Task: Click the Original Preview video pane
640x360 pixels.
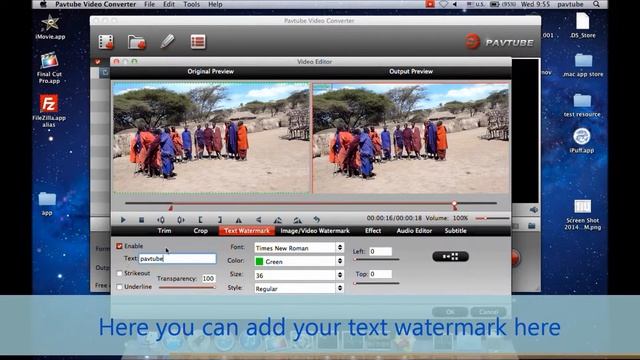Action: click(x=211, y=138)
